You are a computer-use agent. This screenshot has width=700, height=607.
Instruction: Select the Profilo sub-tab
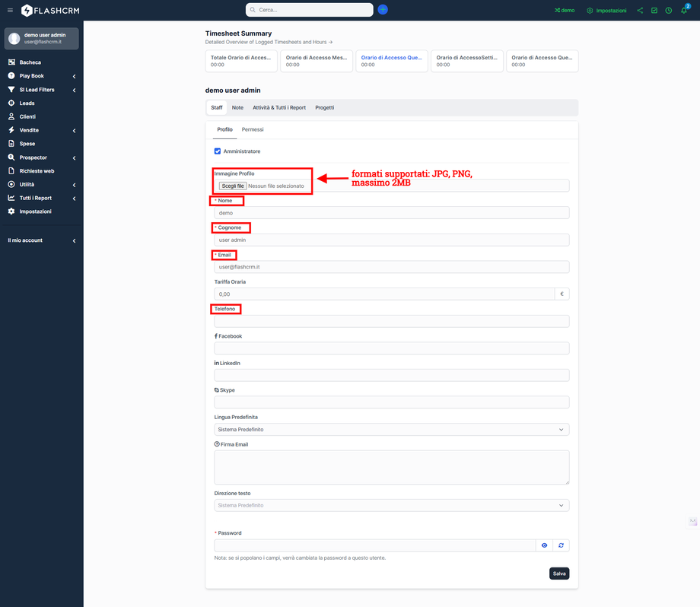pyautogui.click(x=224, y=129)
